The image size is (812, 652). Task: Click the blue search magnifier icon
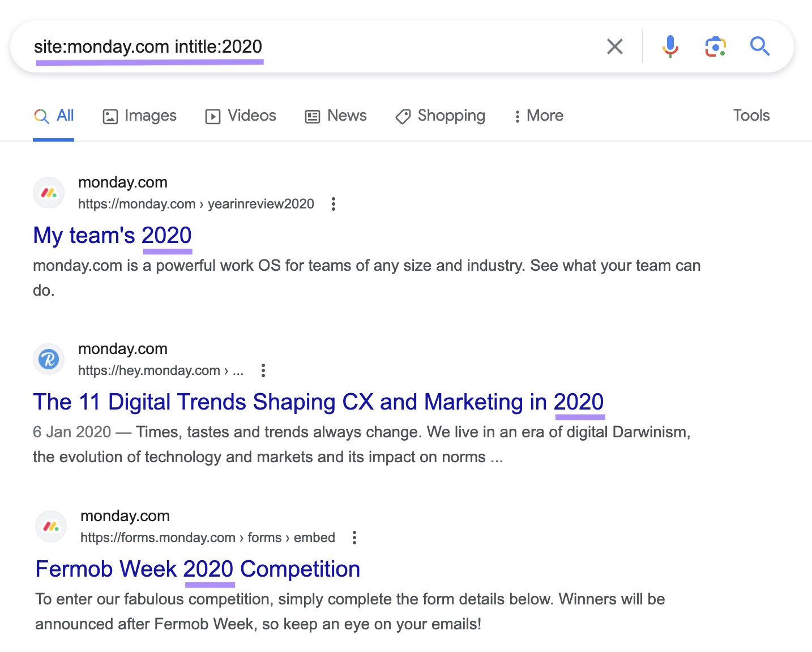coord(760,46)
